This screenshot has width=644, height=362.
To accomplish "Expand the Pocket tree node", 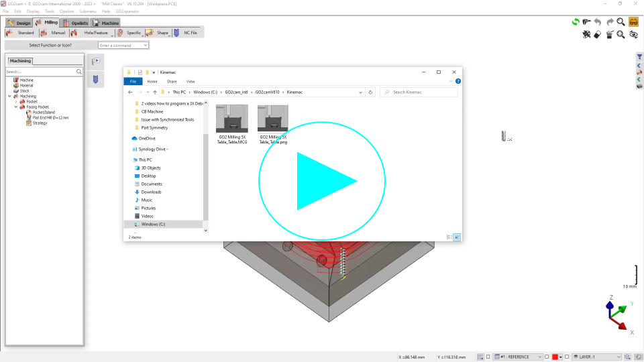I will (x=15, y=101).
